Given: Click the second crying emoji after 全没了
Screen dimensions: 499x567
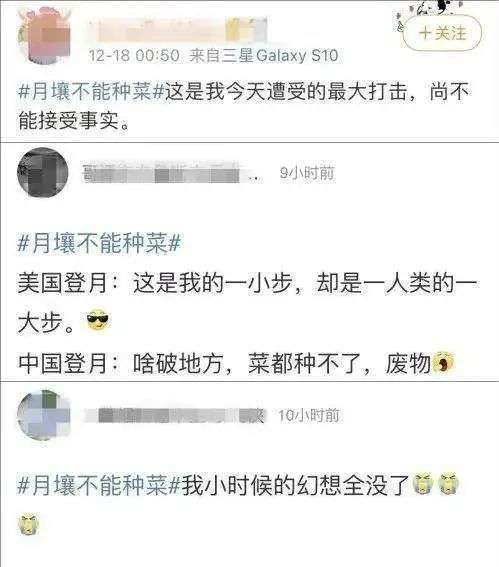Looking at the screenshot, I should tap(448, 483).
